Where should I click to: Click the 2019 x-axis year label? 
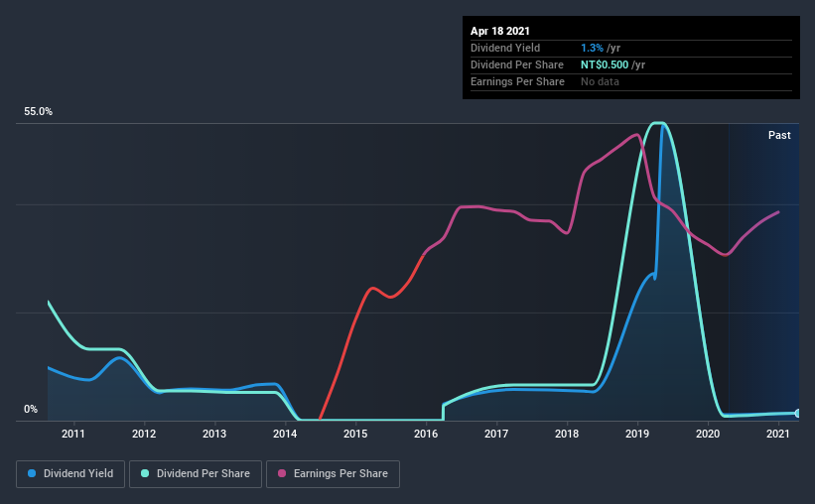click(x=637, y=434)
